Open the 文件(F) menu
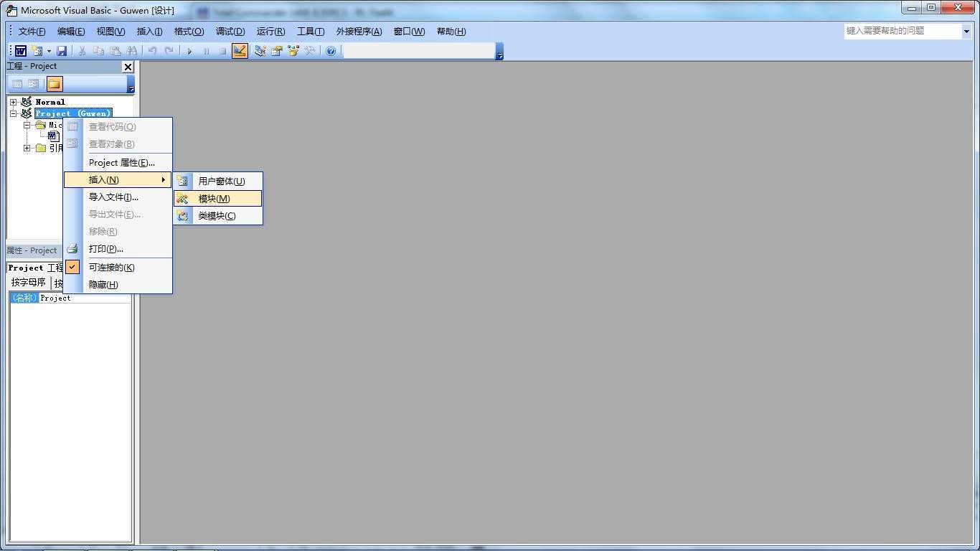 32,32
